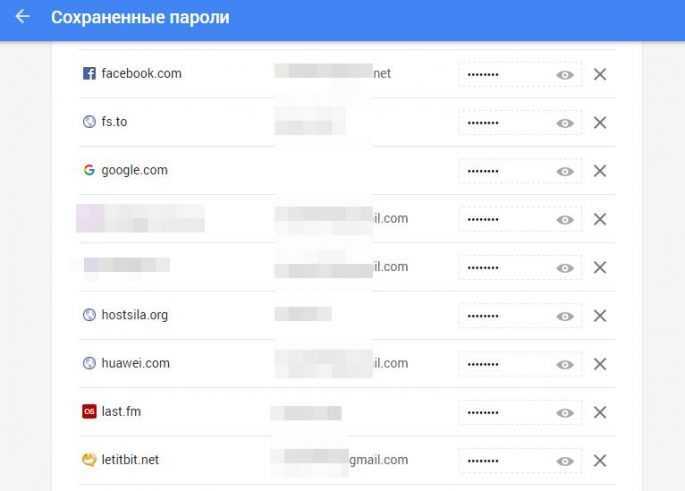This screenshot has width=685, height=491.
Task: Remove last.fm from saved passwords
Action: (x=600, y=412)
